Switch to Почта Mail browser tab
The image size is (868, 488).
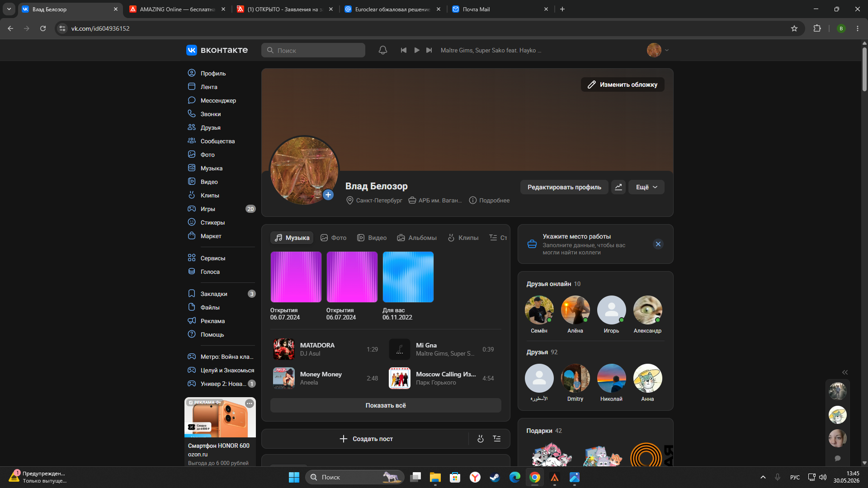(x=500, y=9)
